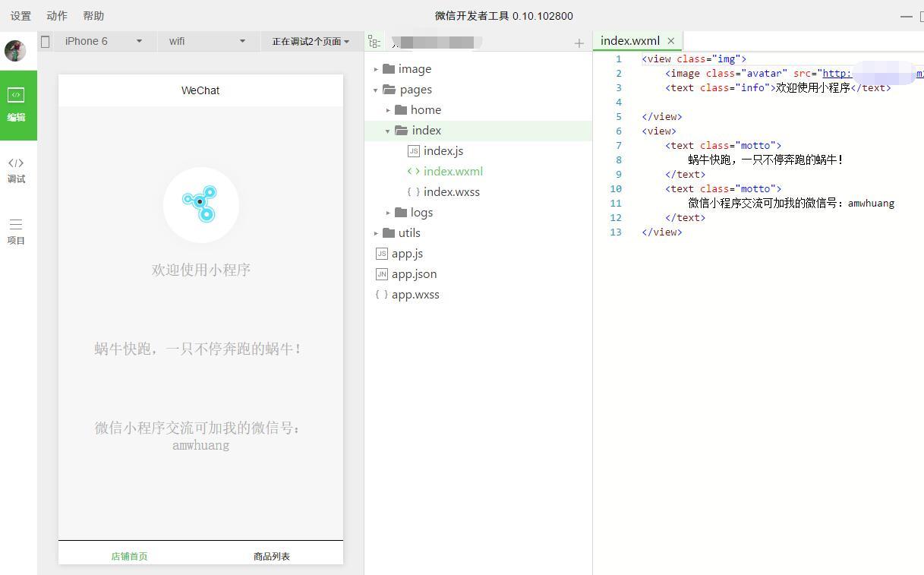Viewport: 924px width, 575px height.
Task: Switch to the 调试 debug view
Action: pyautogui.click(x=16, y=171)
